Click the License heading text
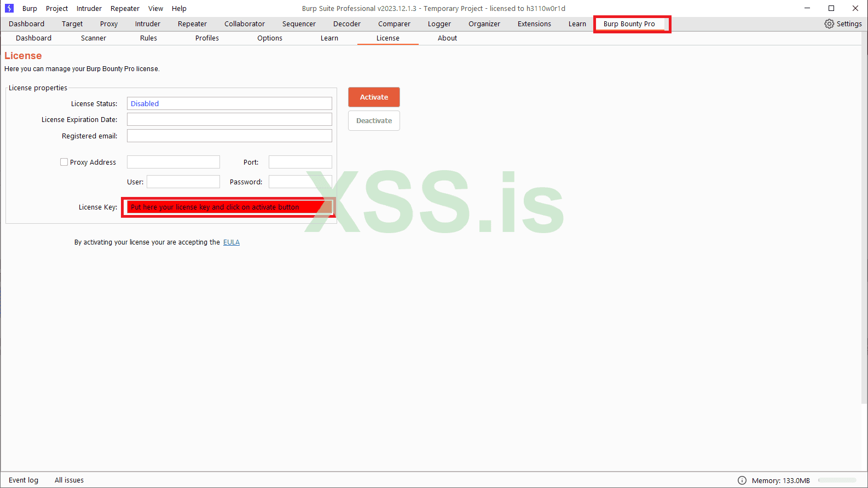Image resolution: width=868 pixels, height=488 pixels. coord(23,56)
